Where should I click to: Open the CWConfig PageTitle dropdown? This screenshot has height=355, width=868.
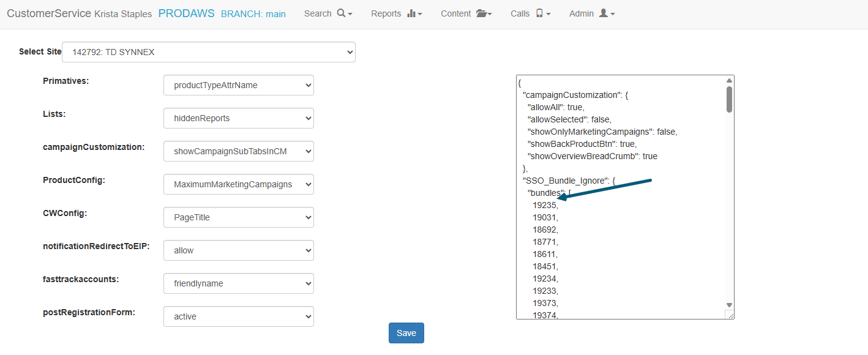[x=238, y=217]
